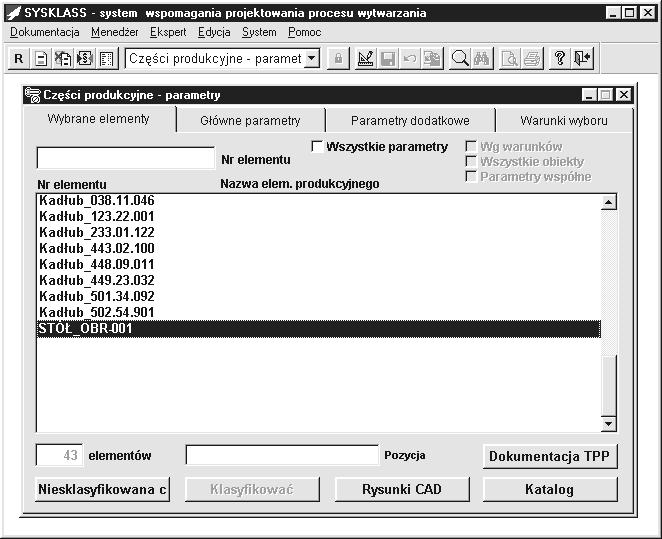This screenshot has width=662, height=539.
Task: Click the list scrollbar thumb
Action: [608, 385]
